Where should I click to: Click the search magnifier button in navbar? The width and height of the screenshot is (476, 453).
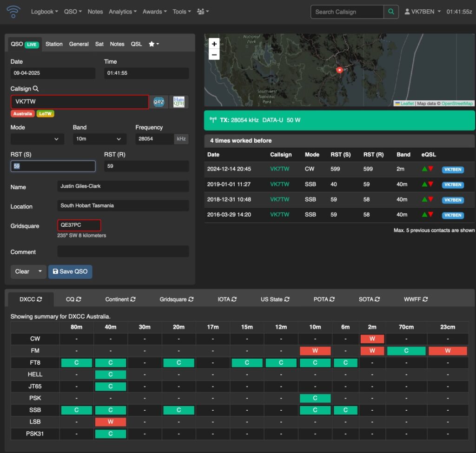click(x=391, y=12)
